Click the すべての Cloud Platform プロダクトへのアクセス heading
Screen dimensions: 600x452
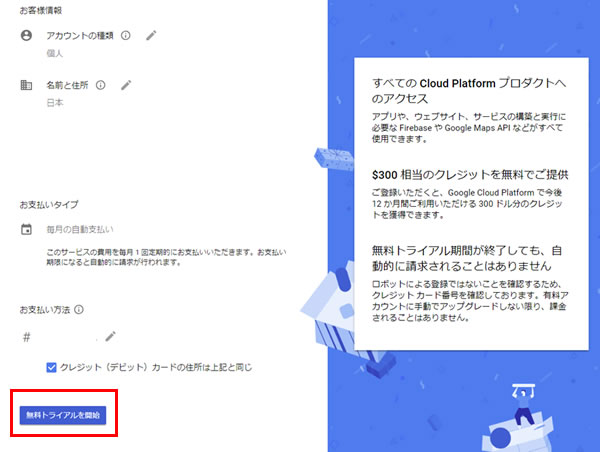(469, 91)
